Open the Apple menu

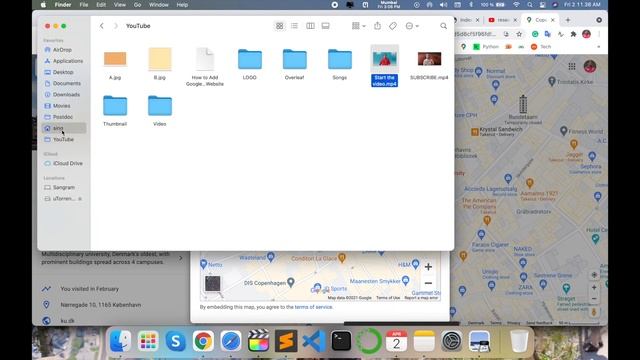(x=43, y=5)
